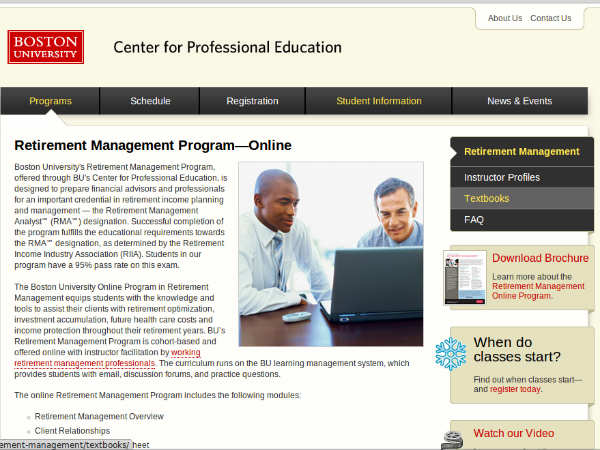Click the Boston University logo
600x450 pixels.
coord(45,46)
